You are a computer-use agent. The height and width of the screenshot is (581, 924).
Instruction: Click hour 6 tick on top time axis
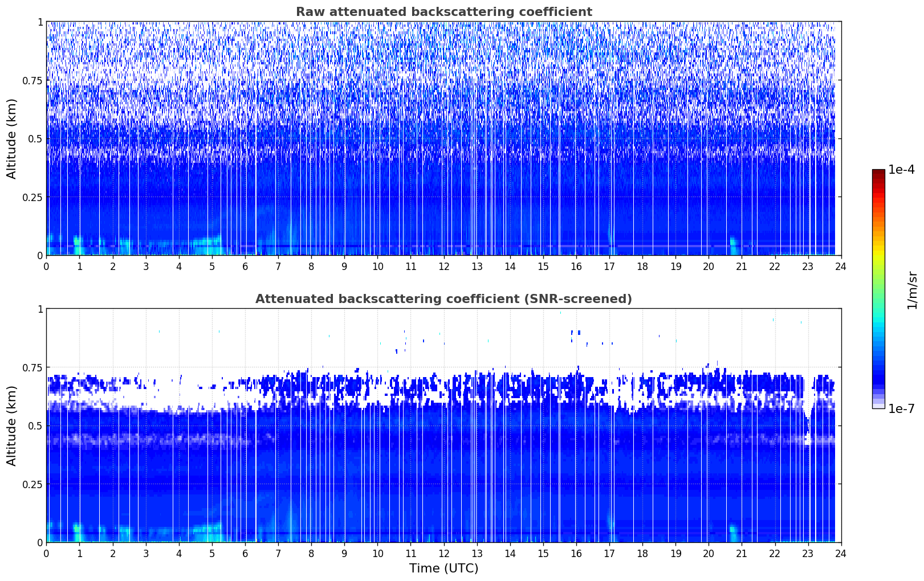(245, 267)
